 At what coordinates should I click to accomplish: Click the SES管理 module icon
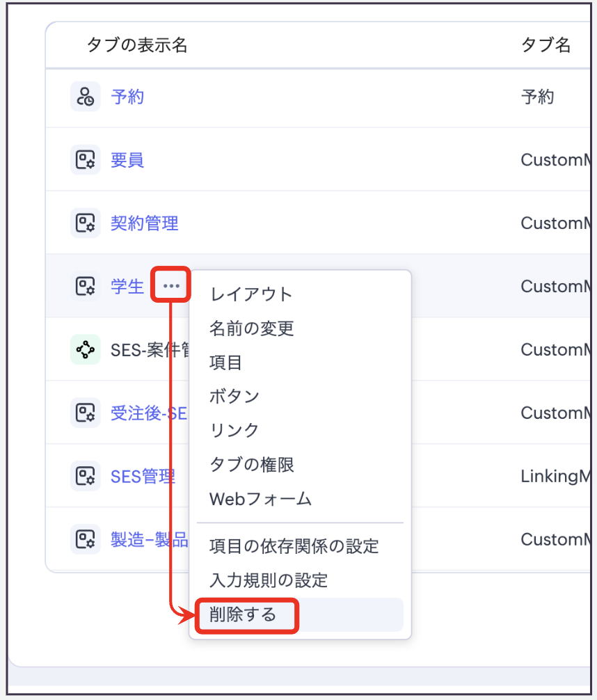85,476
